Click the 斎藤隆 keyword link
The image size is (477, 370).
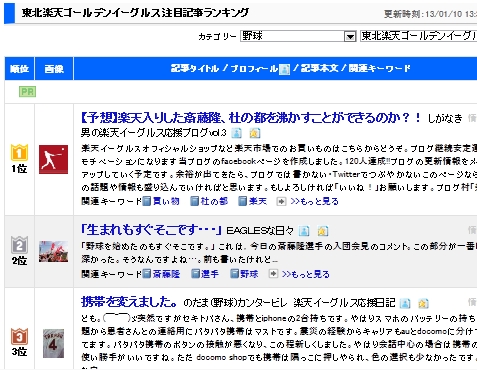coord(166,274)
